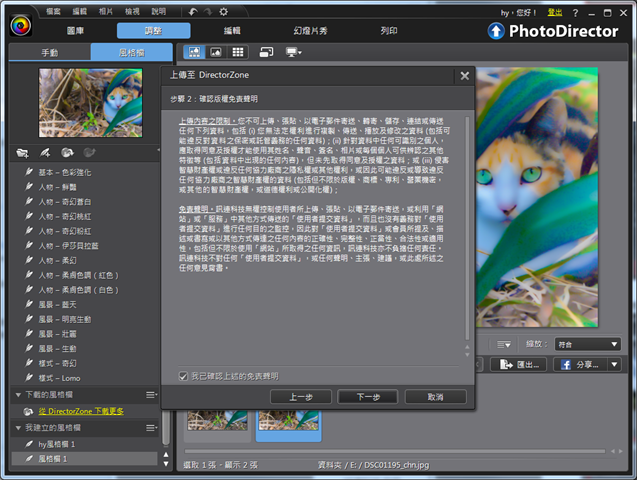637x480 pixels.
Task: Open help with the question mark icon
Action: point(575,13)
